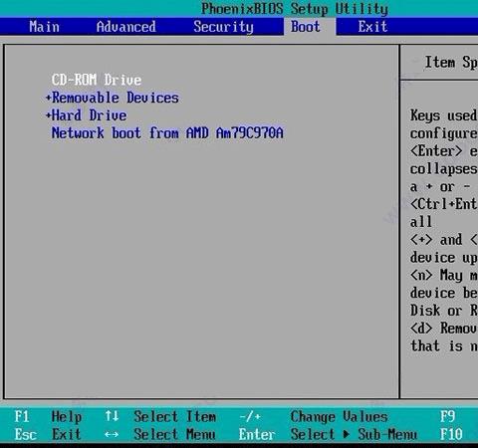The height and width of the screenshot is (448, 478).
Task: Select the CD-ROM Drive boot entry
Action: (x=97, y=80)
